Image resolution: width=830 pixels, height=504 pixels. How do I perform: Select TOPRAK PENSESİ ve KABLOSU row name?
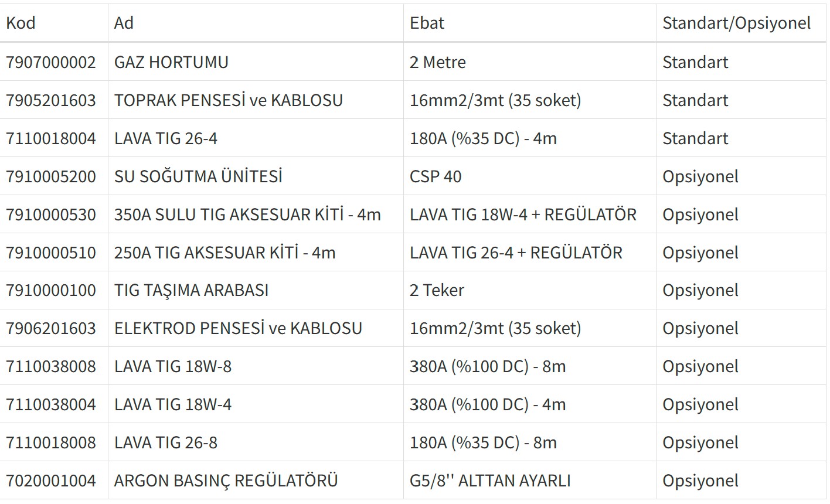click(228, 100)
